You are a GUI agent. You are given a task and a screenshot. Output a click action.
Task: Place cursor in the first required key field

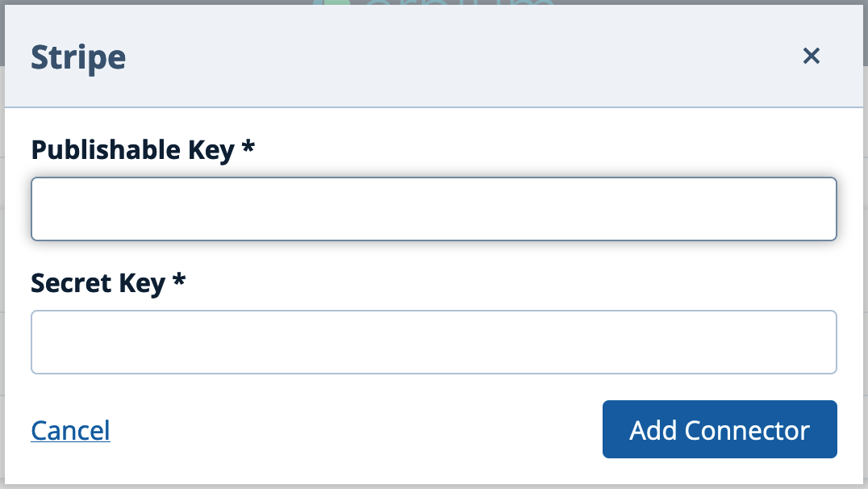coord(433,209)
